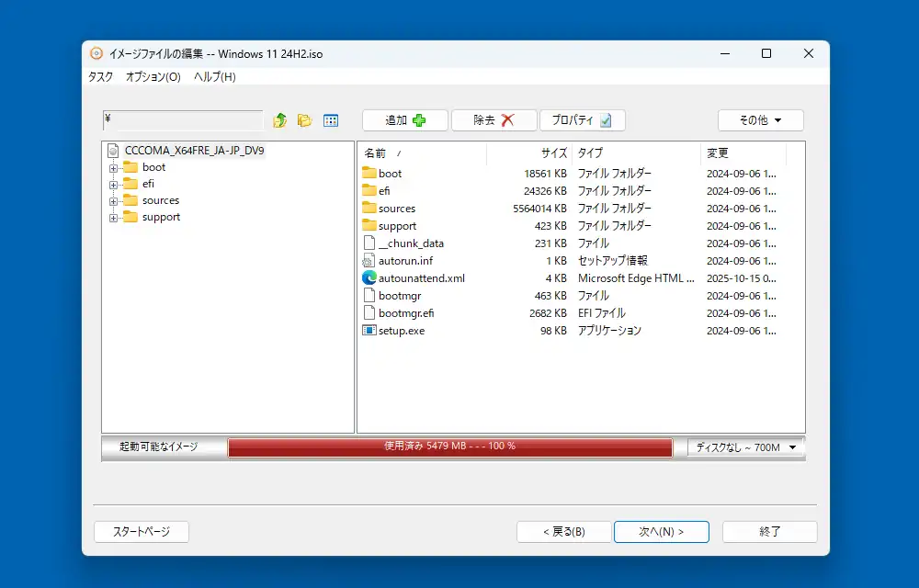Click the 次へ(N) button
This screenshot has width=919, height=588.
tap(661, 532)
